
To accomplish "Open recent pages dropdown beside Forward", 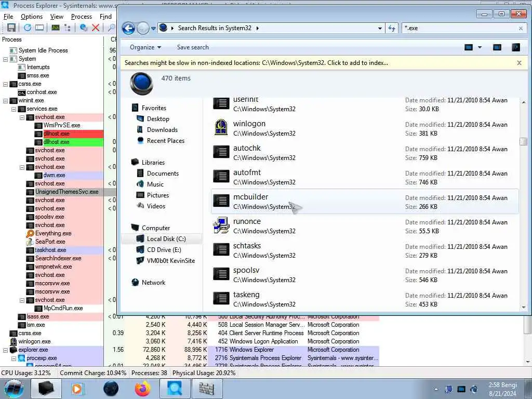I will click(x=153, y=29).
